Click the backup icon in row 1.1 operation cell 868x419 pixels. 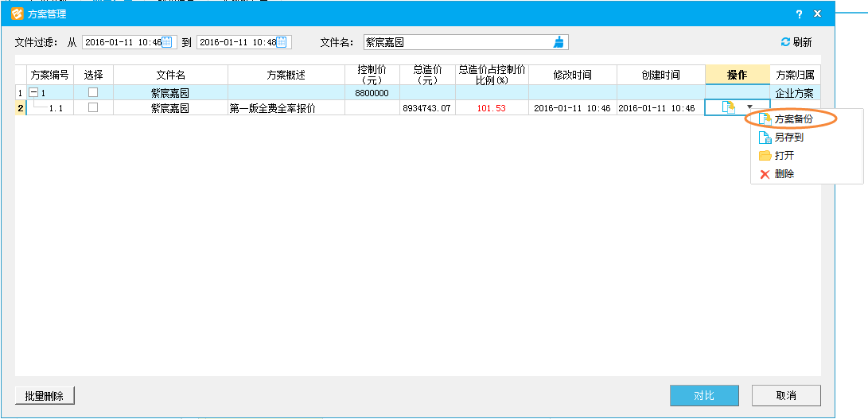point(728,107)
